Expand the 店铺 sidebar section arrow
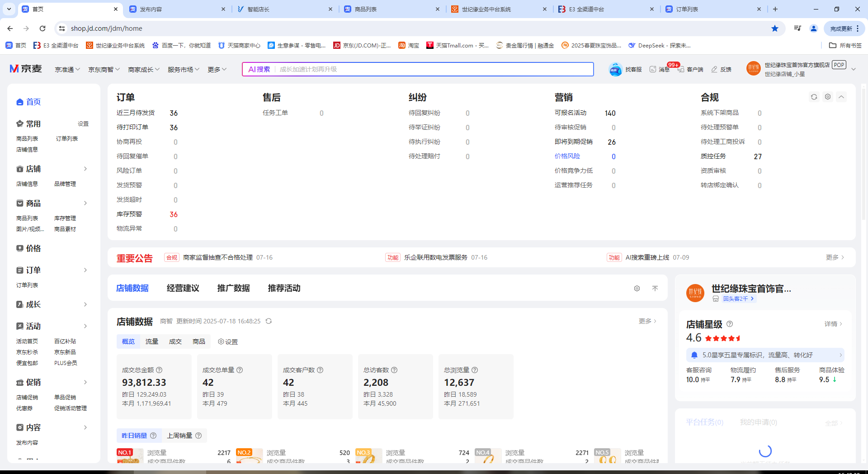This screenshot has height=474, width=868. (85, 169)
